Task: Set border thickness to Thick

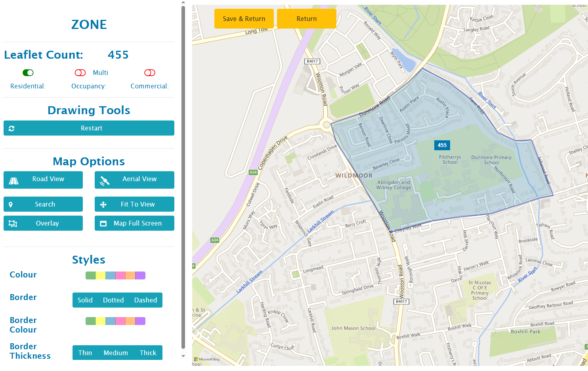Action: point(148,352)
